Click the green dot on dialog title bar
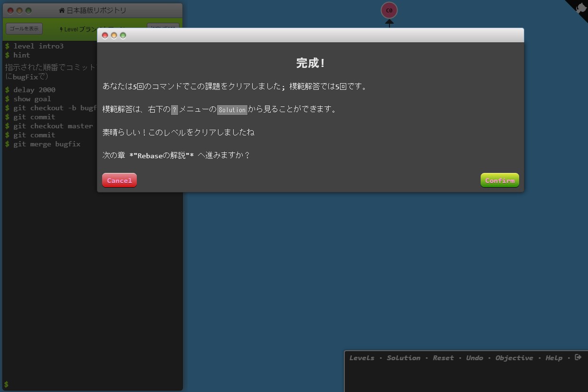 123,36
